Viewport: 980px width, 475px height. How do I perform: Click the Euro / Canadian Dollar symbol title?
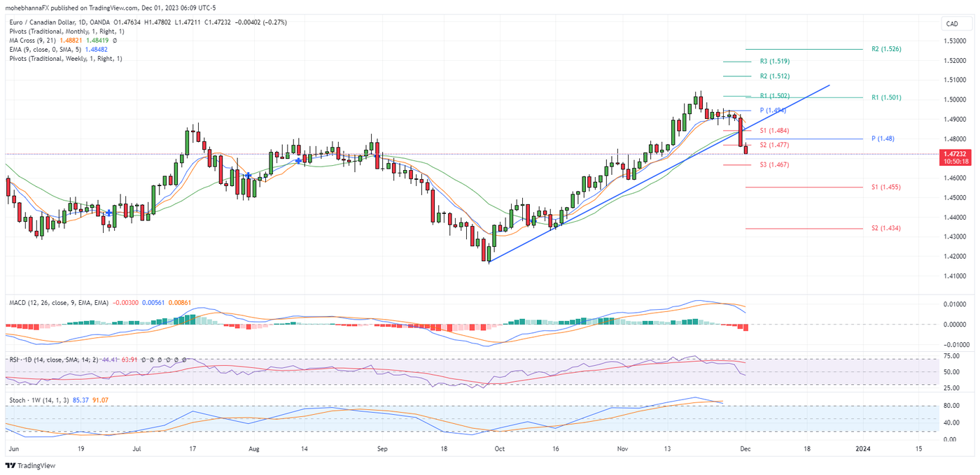pyautogui.click(x=42, y=22)
